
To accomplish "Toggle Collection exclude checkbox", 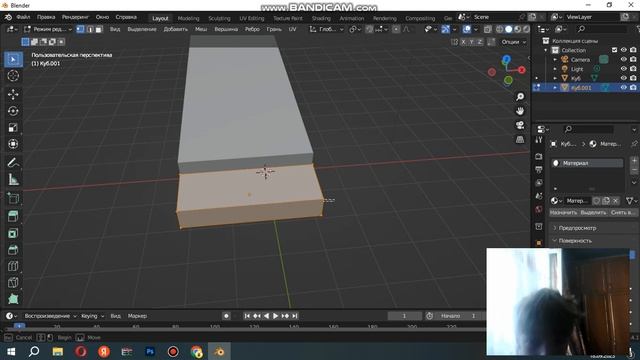I will coord(614,50).
